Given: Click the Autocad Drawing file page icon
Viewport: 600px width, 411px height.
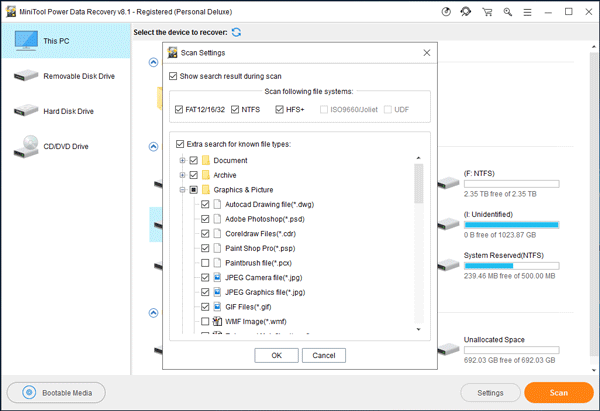Looking at the screenshot, I should coord(217,204).
